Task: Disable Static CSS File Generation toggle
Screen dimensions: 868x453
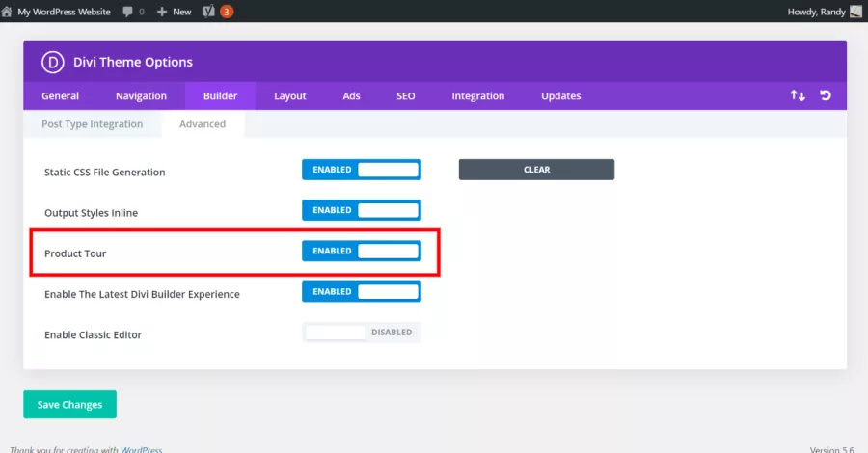Action: (362, 170)
